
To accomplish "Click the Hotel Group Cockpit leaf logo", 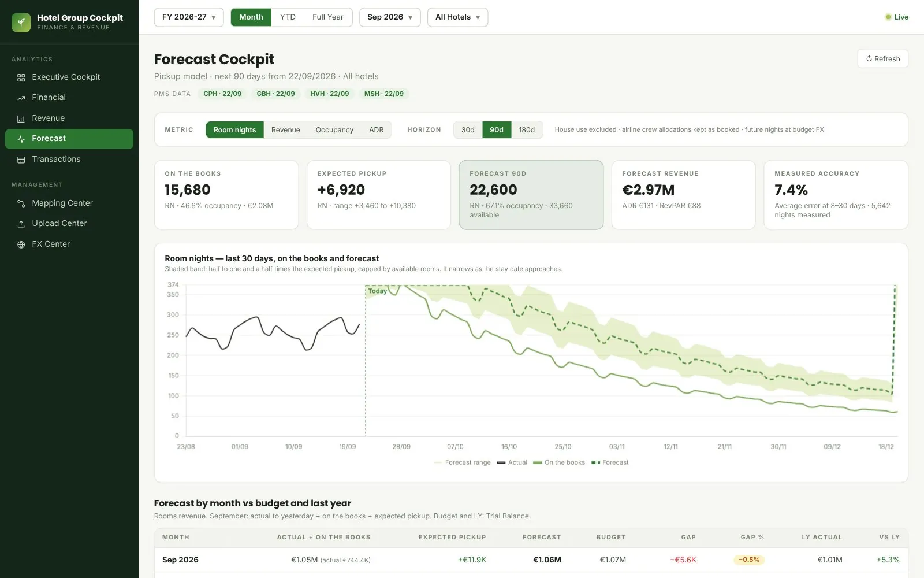I will coord(21,23).
